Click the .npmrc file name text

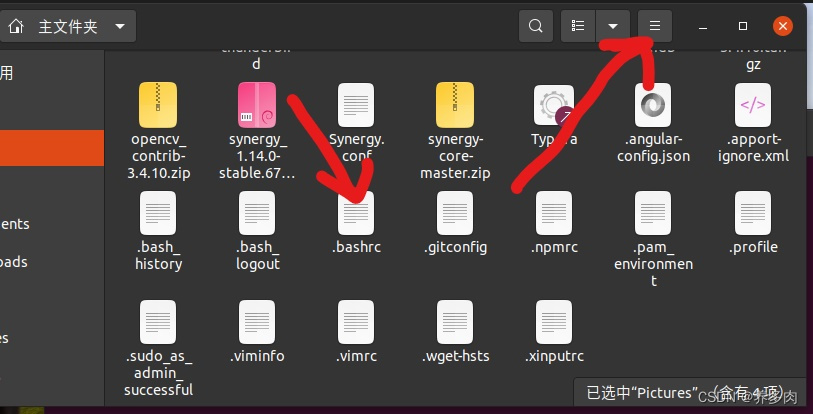coord(554,248)
